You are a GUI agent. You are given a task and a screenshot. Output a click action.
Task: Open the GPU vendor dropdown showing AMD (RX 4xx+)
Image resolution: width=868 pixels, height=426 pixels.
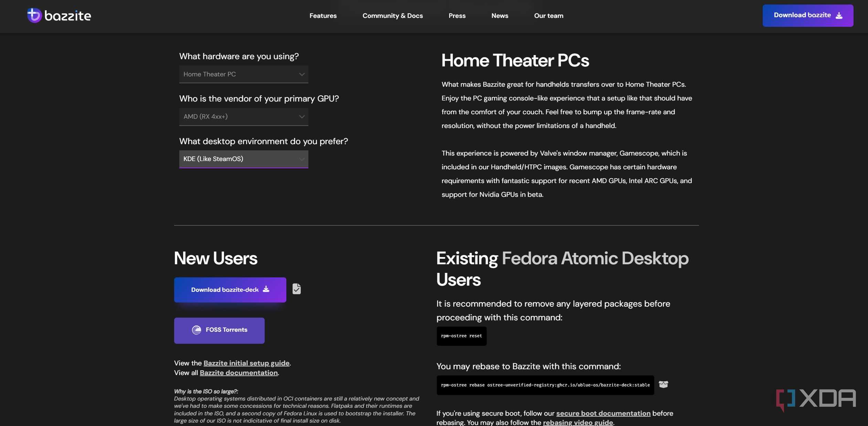[244, 116]
